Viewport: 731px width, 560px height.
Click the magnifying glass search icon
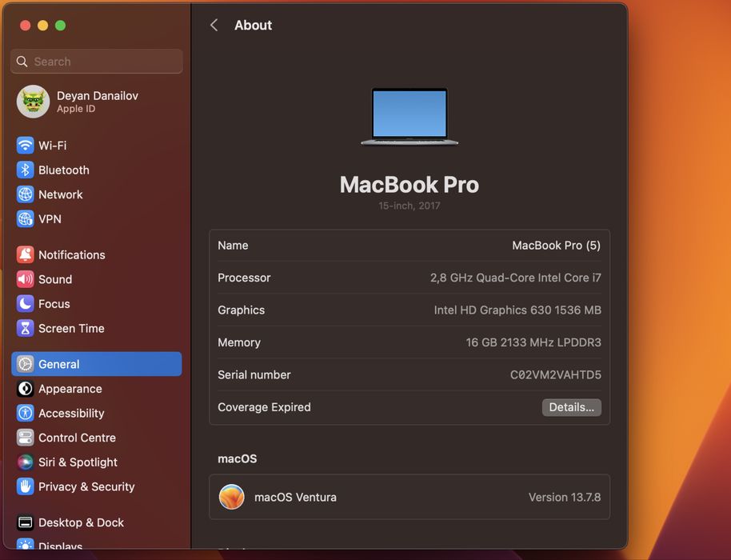click(22, 62)
